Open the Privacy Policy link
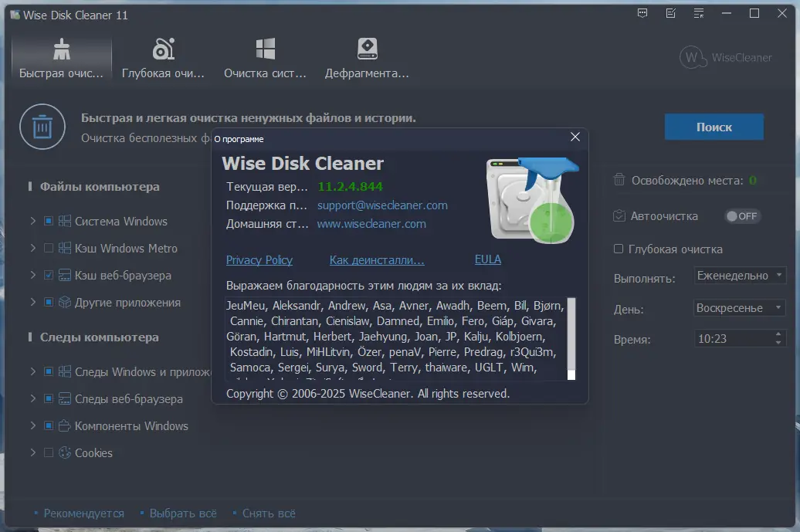Screen dimensions: 800x532 [259, 260]
